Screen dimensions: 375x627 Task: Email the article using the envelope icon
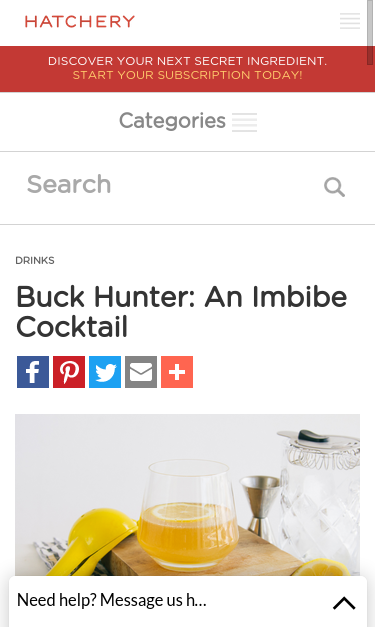tap(141, 372)
